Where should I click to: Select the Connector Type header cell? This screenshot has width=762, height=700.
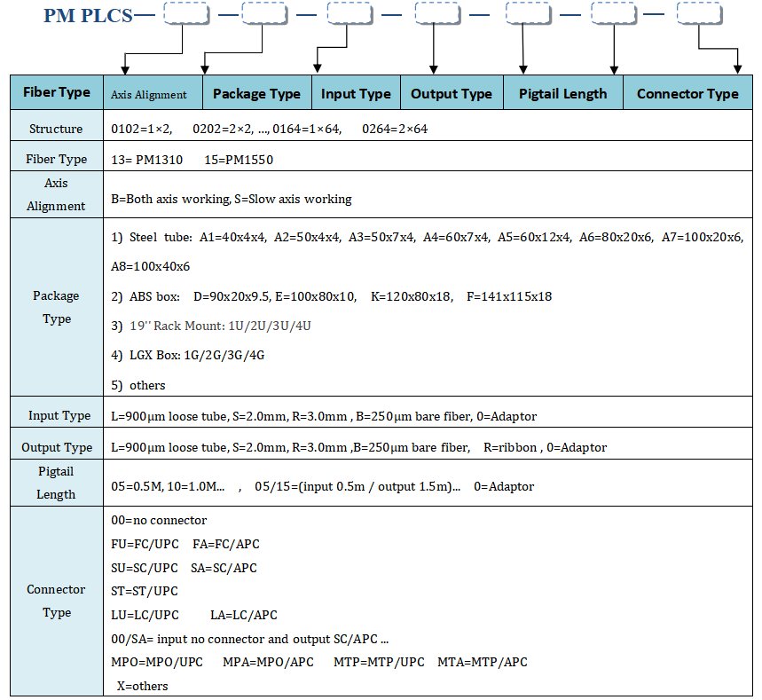[x=687, y=93]
